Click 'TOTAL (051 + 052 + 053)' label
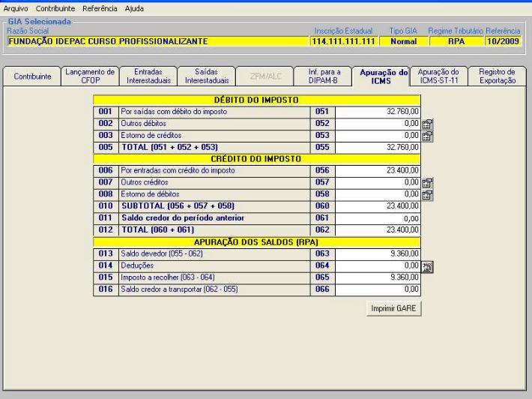This screenshot has width=532, height=399. tap(169, 148)
